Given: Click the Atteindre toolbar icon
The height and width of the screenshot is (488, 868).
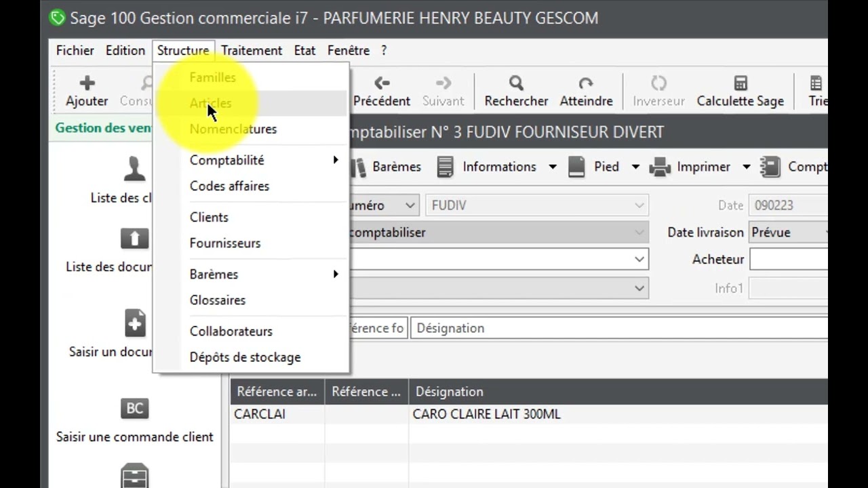Looking at the screenshot, I should pyautogui.click(x=586, y=83).
